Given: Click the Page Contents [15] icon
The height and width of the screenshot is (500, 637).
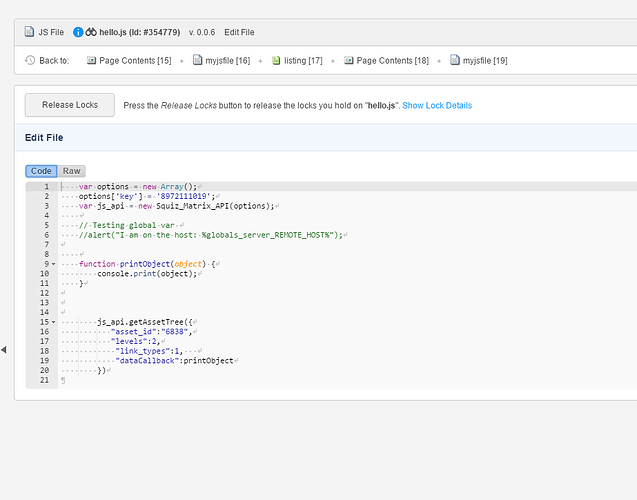Looking at the screenshot, I should [x=91, y=61].
